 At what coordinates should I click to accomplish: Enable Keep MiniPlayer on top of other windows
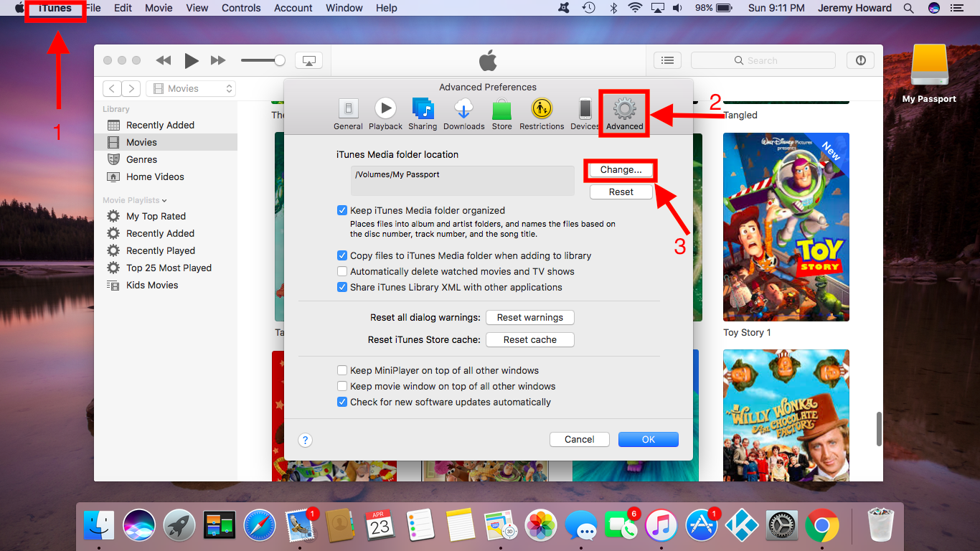(x=342, y=370)
